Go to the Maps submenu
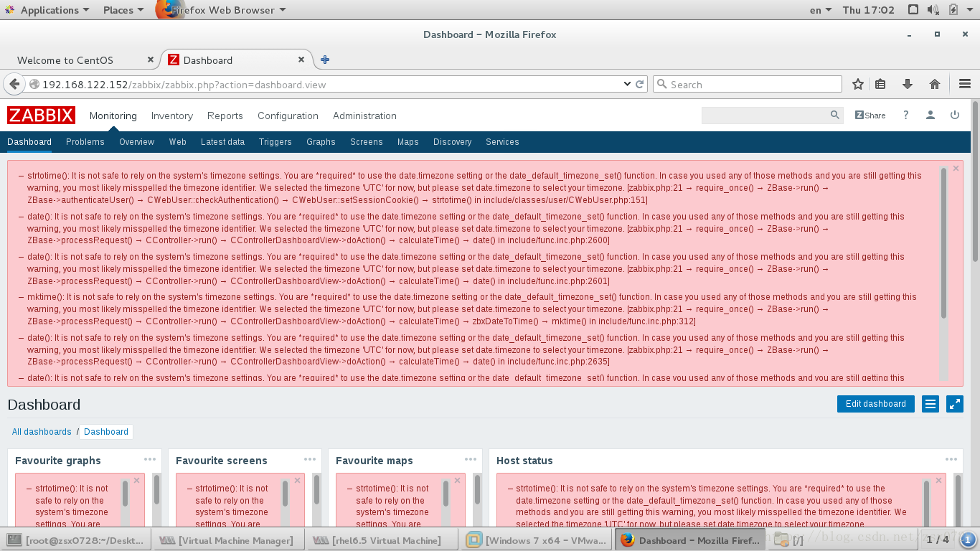This screenshot has height=551, width=980. 408,142
